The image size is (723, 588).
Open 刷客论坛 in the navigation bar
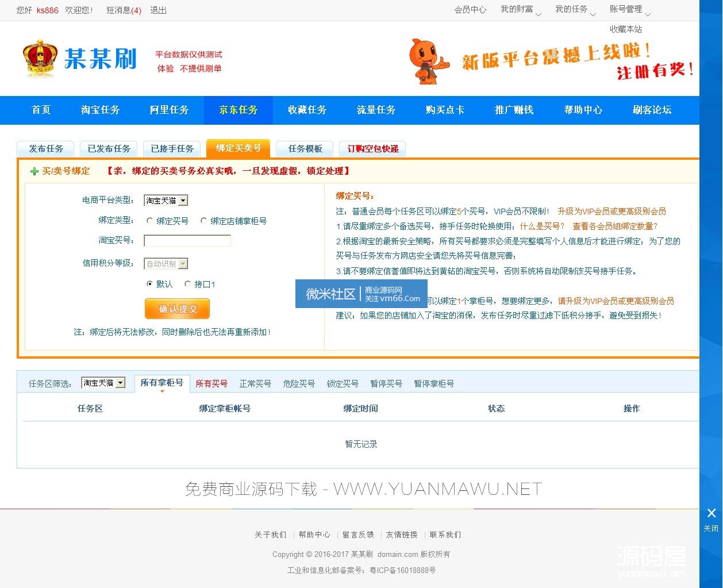[x=652, y=110]
